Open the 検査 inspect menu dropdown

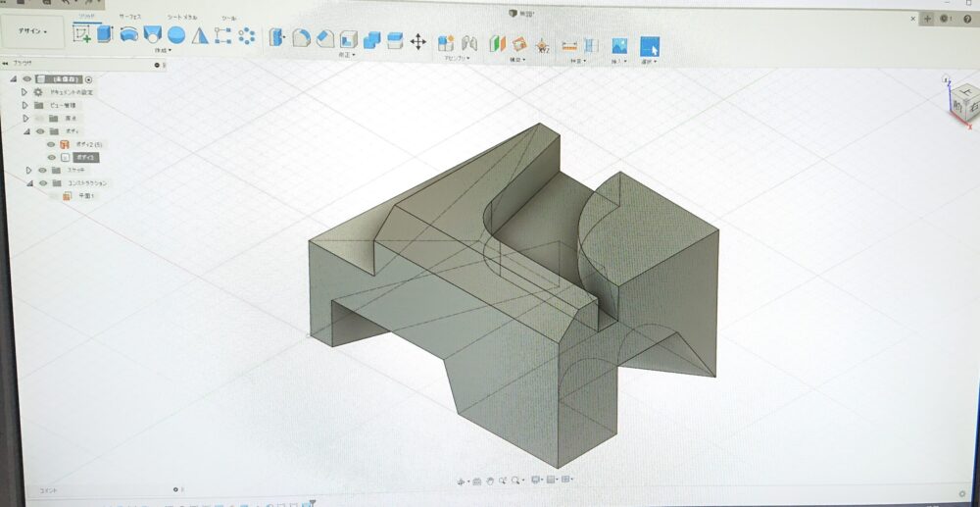[x=578, y=61]
